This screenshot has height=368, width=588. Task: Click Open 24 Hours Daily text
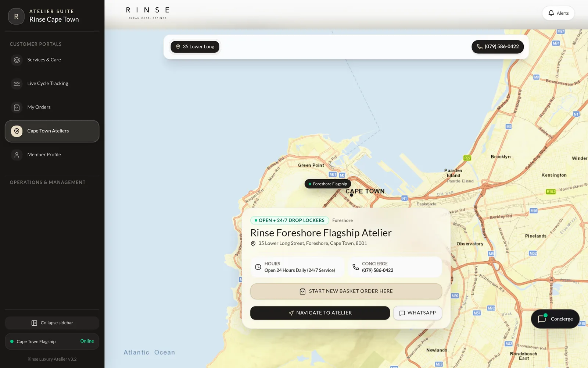click(300, 270)
